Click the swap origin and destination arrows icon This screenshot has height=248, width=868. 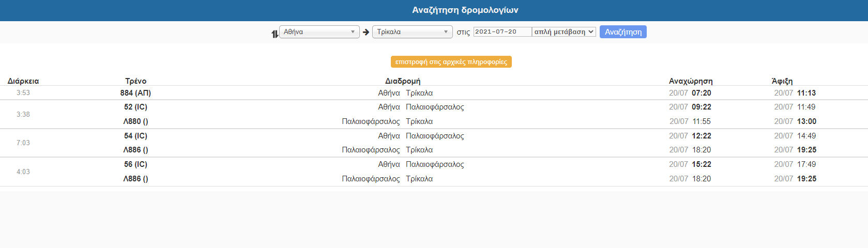pos(275,34)
